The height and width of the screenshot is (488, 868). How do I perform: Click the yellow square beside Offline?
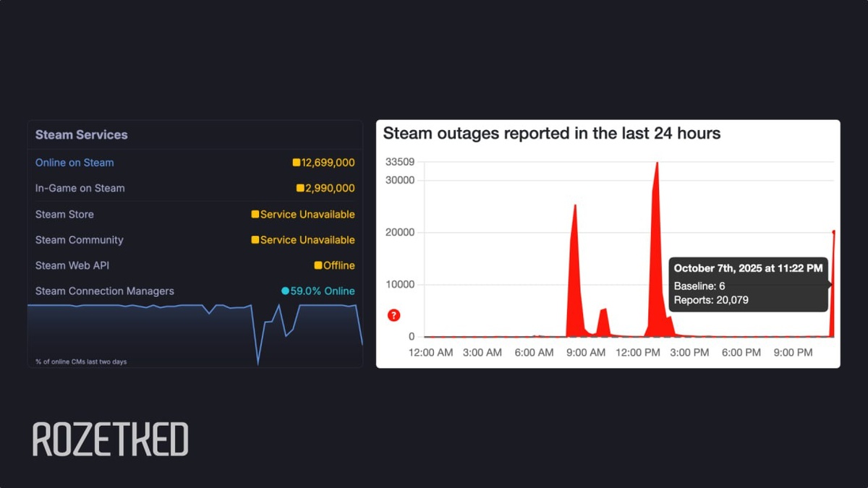[x=318, y=265]
